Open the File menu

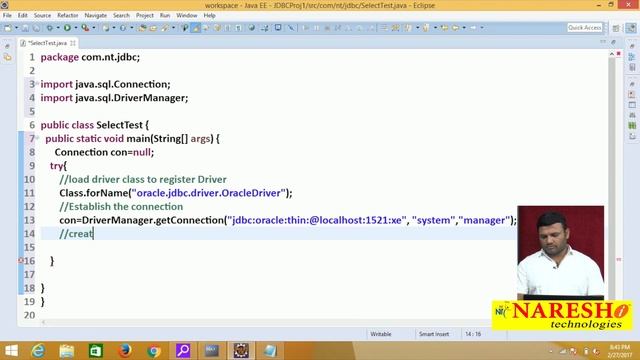(x=7, y=16)
